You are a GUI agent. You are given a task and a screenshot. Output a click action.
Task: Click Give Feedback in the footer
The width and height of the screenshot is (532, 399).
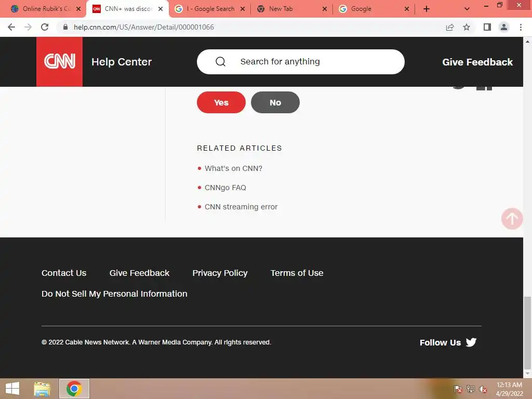click(139, 273)
